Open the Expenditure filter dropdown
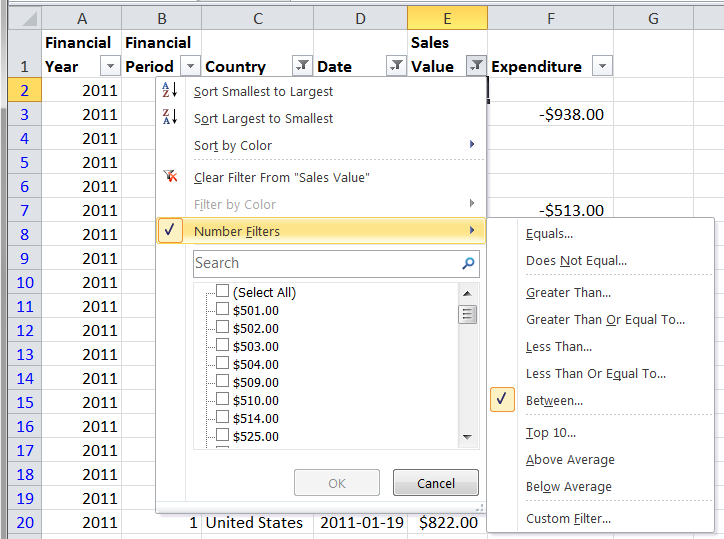Viewport: 724px width, 539px height. tap(601, 66)
